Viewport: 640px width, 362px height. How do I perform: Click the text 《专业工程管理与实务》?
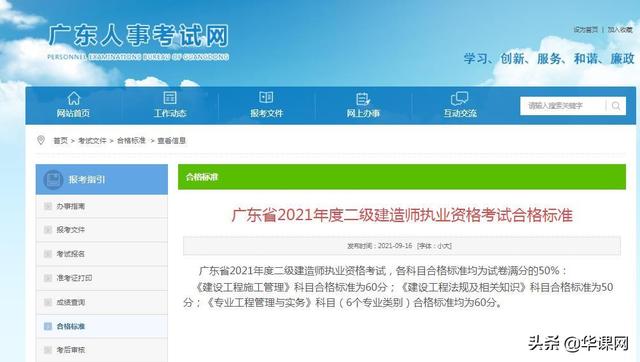(259, 303)
